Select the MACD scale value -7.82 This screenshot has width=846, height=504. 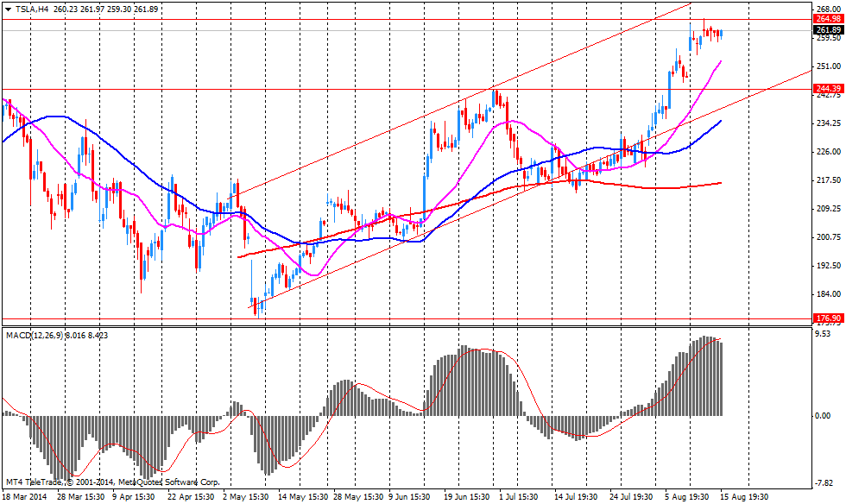pos(822,483)
